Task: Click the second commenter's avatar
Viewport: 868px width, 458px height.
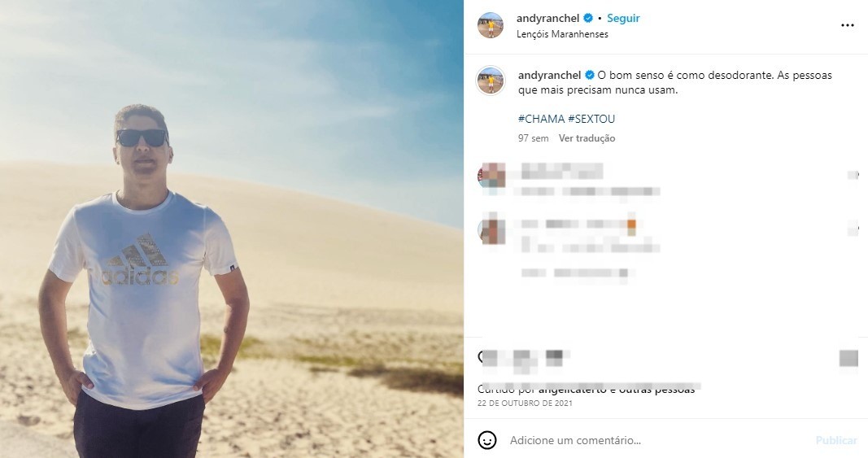Action: click(x=491, y=231)
